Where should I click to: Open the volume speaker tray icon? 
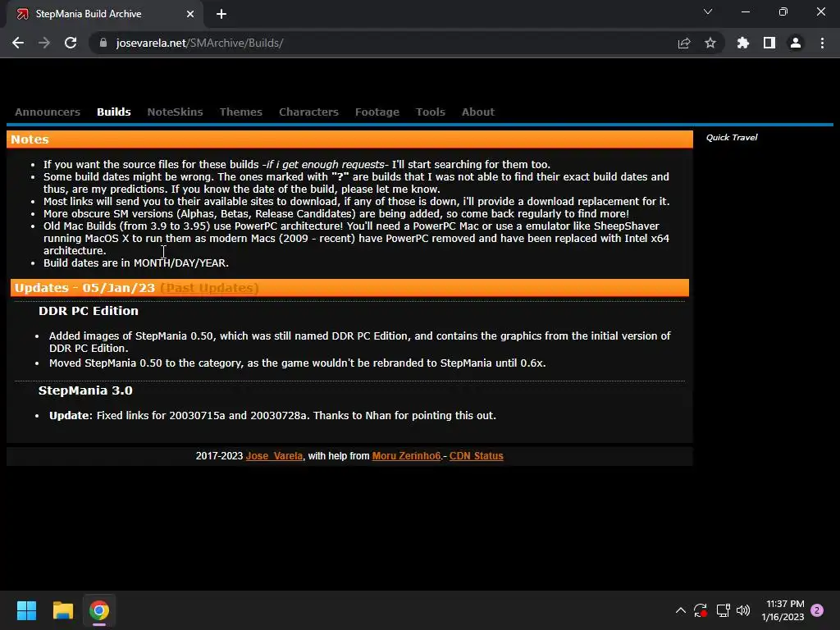pos(743,610)
